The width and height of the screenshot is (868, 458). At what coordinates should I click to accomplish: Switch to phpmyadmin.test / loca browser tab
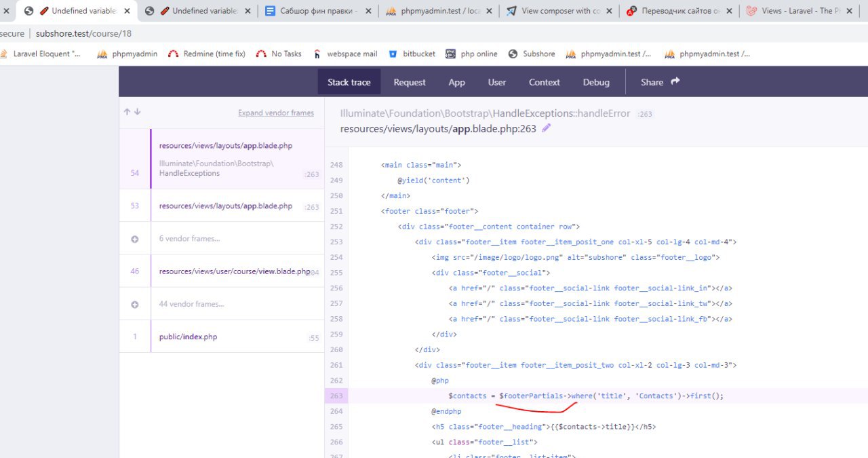click(439, 11)
